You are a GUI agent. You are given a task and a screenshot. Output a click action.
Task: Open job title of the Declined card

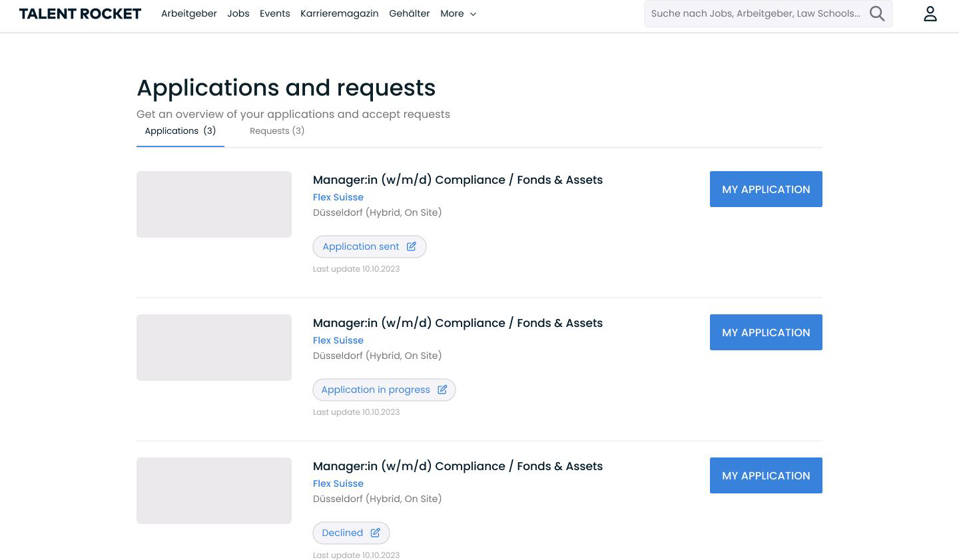[458, 466]
